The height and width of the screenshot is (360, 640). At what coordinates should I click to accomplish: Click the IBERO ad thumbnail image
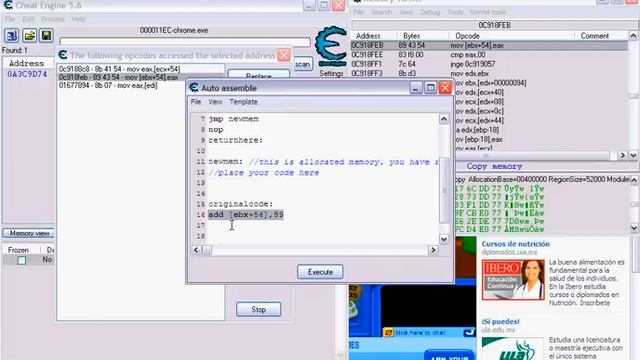513,280
